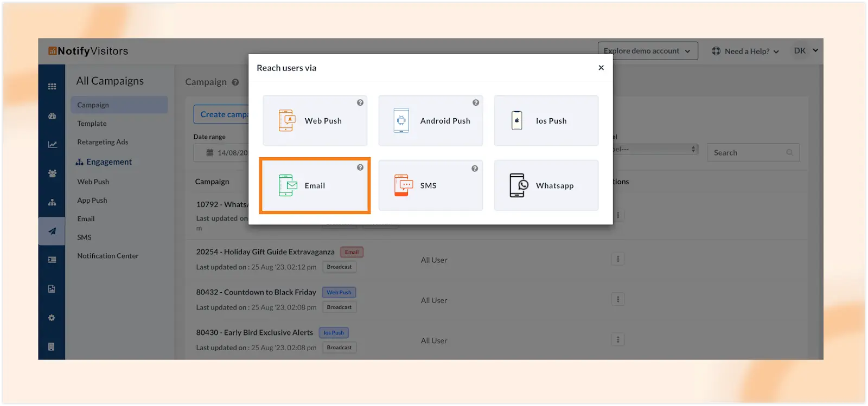This screenshot has height=406, width=868.
Task: Open Notification Center in Engagement section
Action: pyautogui.click(x=107, y=256)
